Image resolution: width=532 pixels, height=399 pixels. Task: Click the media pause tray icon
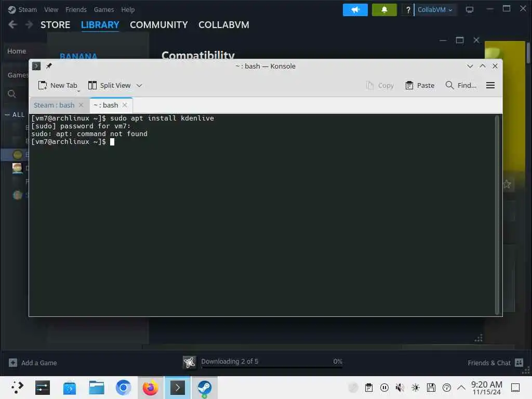pyautogui.click(x=384, y=388)
